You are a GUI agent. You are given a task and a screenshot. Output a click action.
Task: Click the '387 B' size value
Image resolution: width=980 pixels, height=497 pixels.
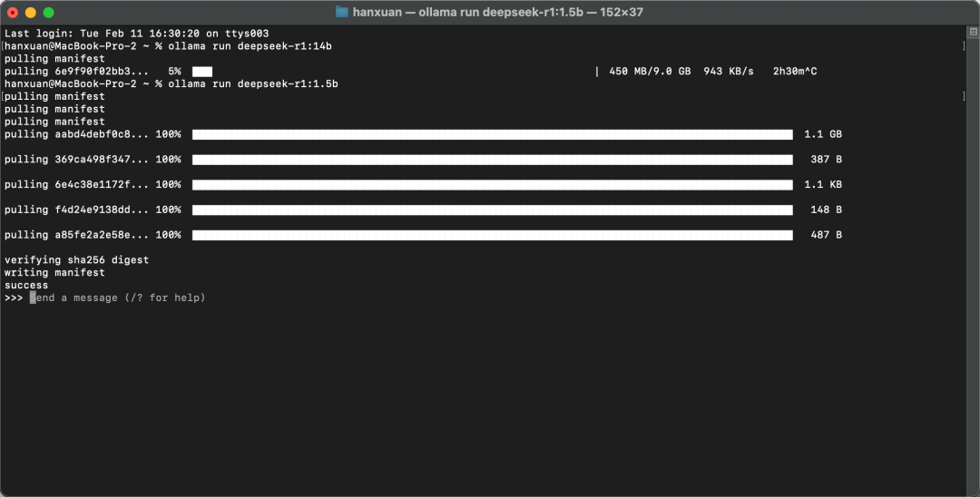click(x=827, y=160)
